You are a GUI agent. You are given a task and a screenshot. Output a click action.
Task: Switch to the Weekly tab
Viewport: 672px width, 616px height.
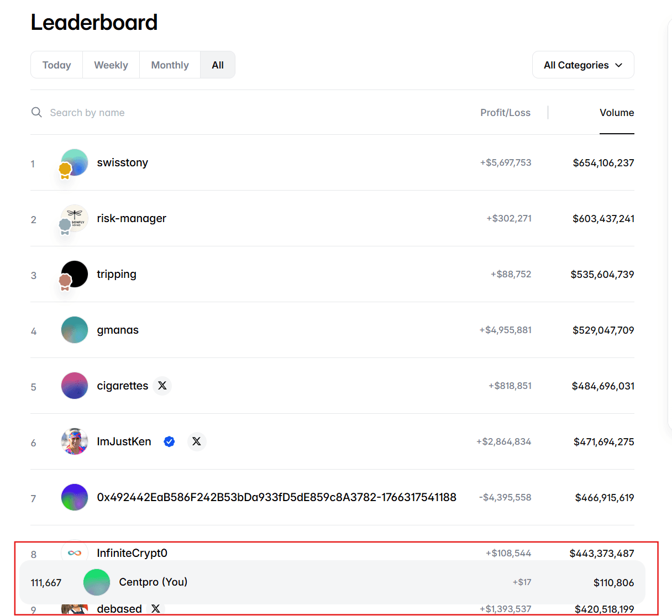(x=111, y=65)
